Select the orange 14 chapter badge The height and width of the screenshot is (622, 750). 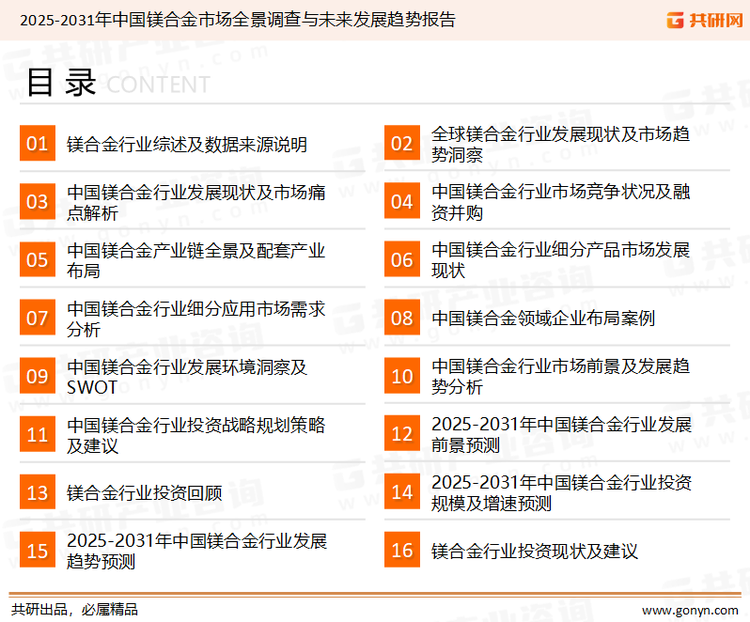tap(402, 492)
